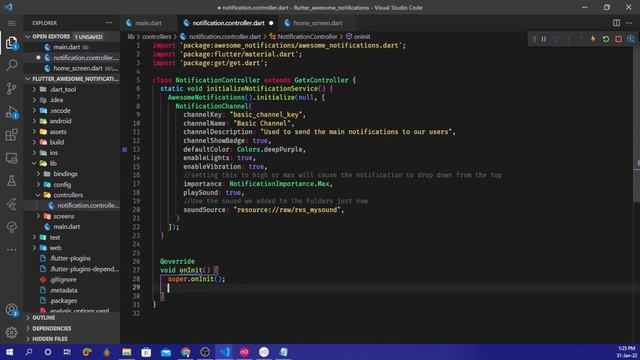Open the hamburger application menu
This screenshot has height=360, width=640.
pyautogui.click(x=11, y=23)
